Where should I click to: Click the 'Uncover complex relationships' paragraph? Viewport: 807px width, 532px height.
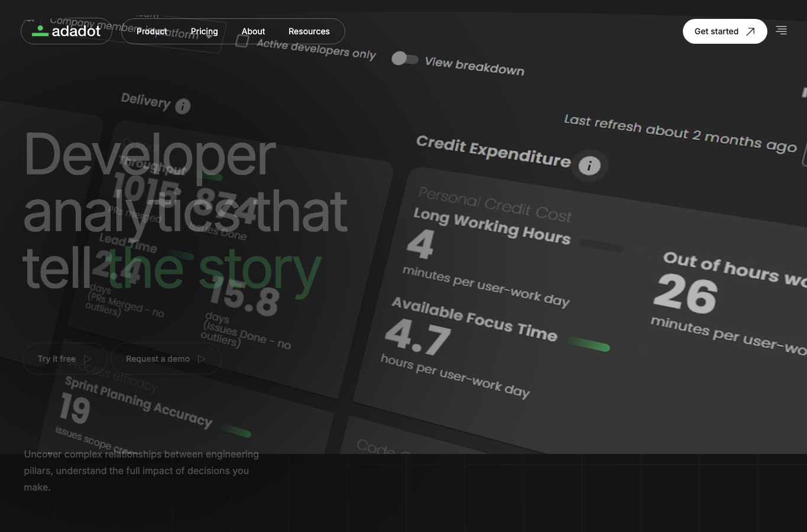click(141, 471)
